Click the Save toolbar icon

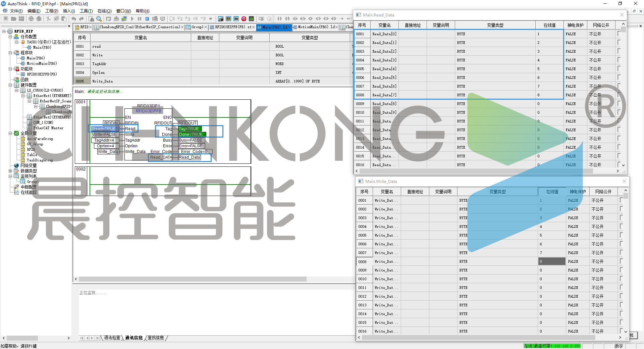(x=21, y=19)
